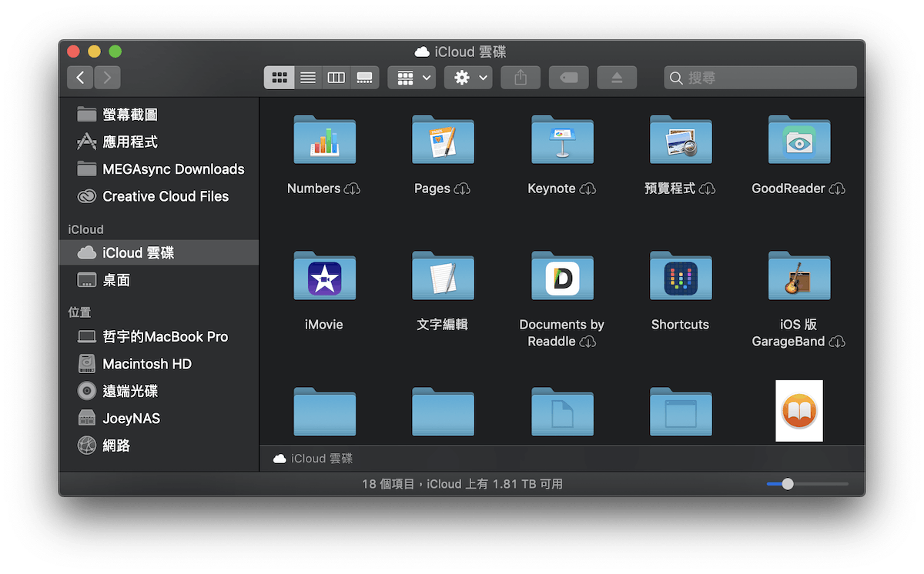Select the Keynote folder

[562, 140]
